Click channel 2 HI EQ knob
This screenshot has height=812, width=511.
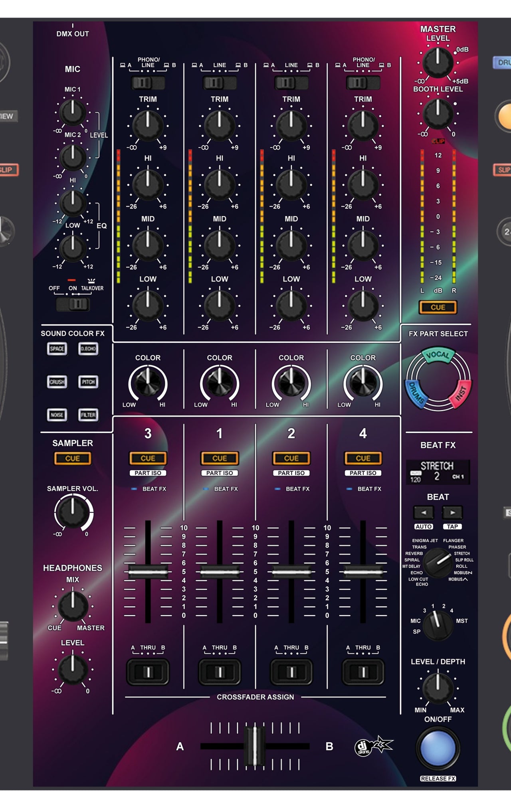pyautogui.click(x=291, y=185)
